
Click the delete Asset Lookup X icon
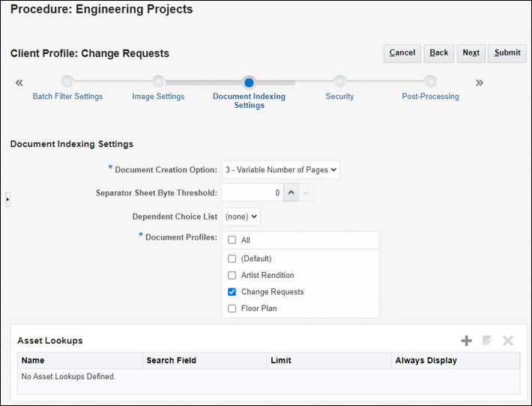(x=508, y=341)
